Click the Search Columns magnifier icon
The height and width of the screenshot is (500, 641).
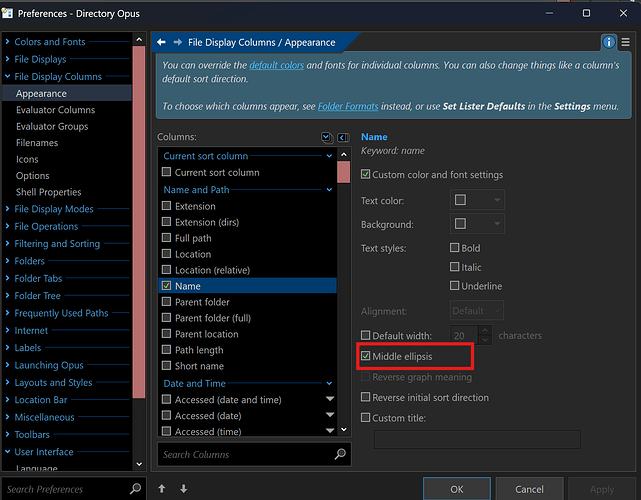pyautogui.click(x=340, y=454)
